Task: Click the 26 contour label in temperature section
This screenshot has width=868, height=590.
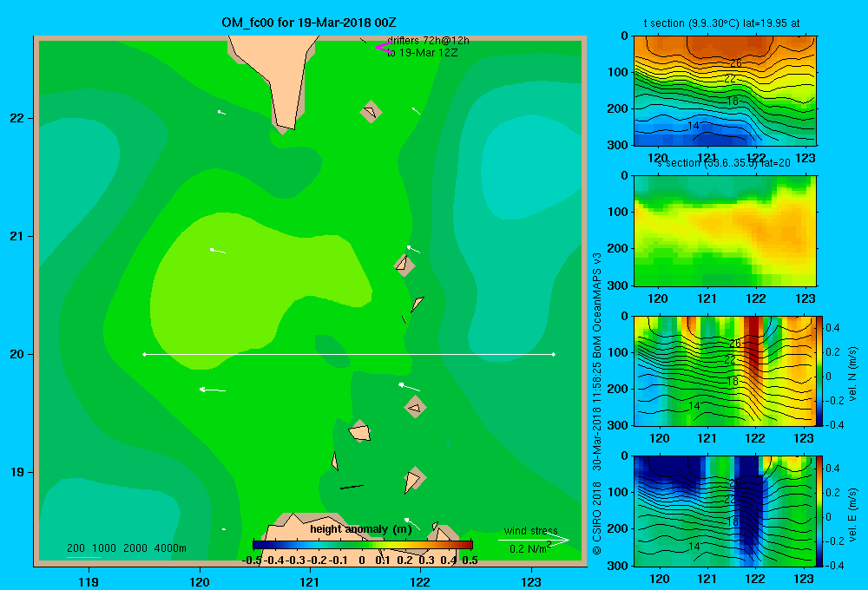Action: click(x=736, y=63)
